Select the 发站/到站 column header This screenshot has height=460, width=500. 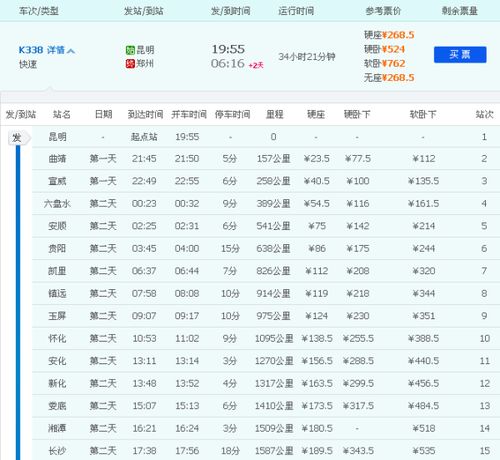[144, 11]
